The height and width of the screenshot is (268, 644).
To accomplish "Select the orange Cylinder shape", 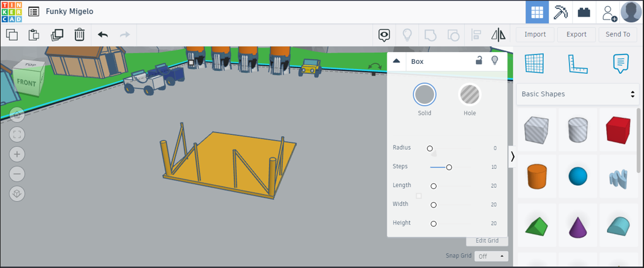I will (536, 177).
